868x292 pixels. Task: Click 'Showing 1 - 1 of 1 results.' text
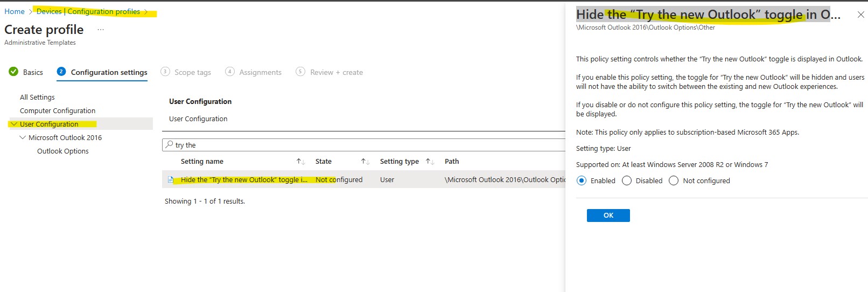click(205, 201)
